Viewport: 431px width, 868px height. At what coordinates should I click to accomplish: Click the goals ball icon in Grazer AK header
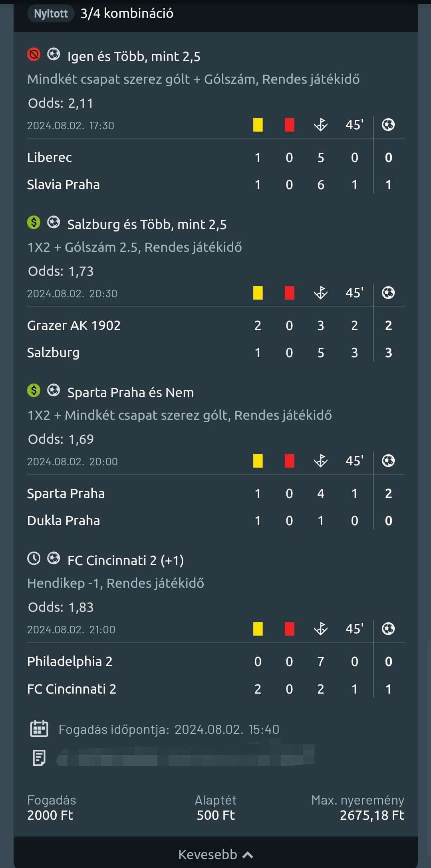388,293
